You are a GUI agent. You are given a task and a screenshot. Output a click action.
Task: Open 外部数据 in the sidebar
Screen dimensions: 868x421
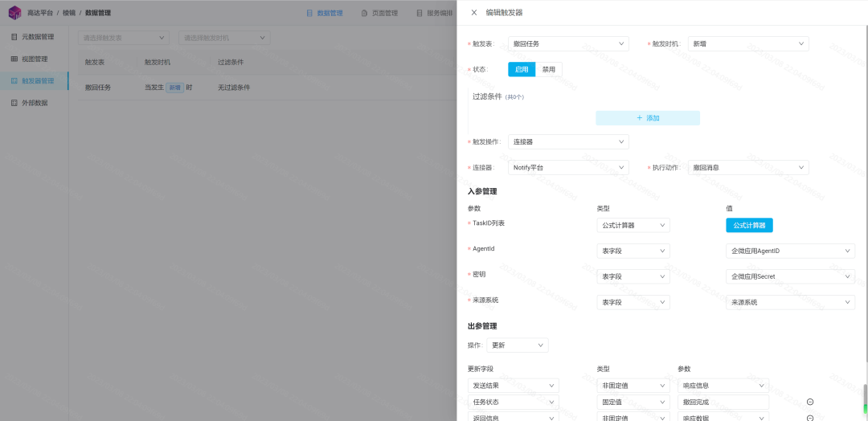point(35,103)
